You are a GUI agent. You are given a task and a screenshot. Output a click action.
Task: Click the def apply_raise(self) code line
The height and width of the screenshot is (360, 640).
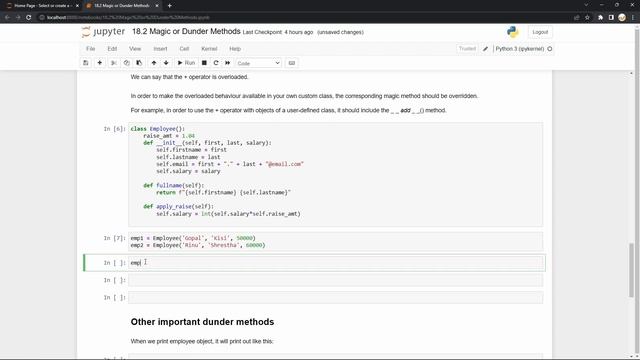pyautogui.click(x=178, y=207)
